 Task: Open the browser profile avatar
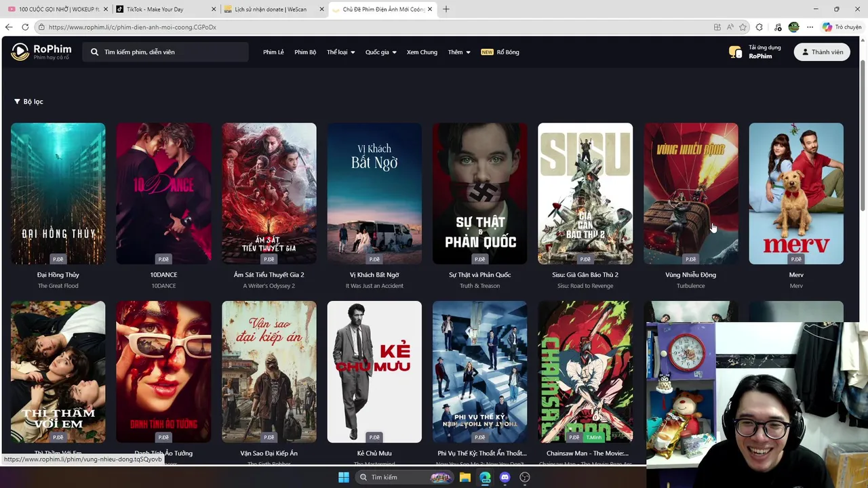click(794, 27)
